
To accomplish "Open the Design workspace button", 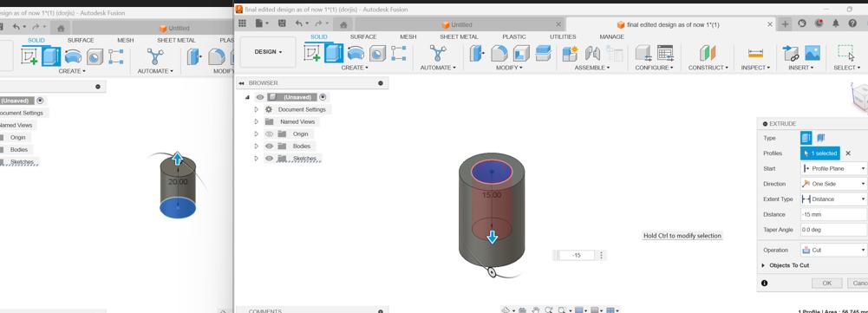I will 268,52.
